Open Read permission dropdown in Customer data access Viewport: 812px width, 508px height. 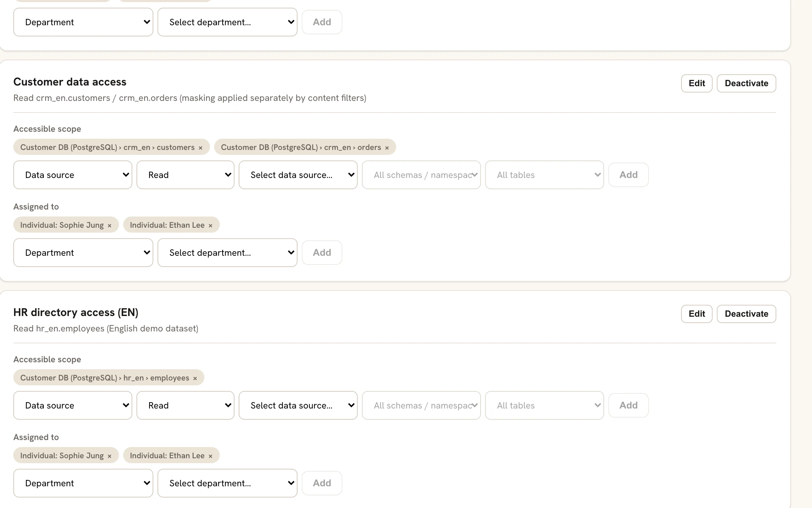pos(185,175)
